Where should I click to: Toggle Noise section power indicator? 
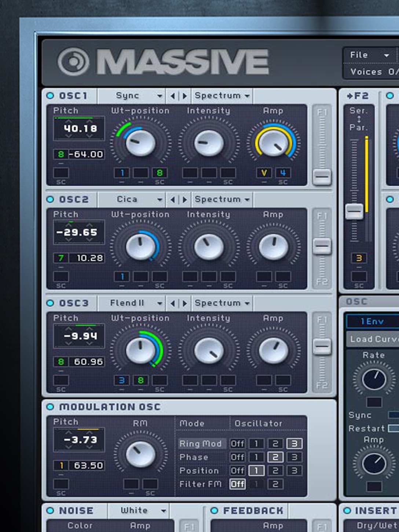pyautogui.click(x=50, y=510)
